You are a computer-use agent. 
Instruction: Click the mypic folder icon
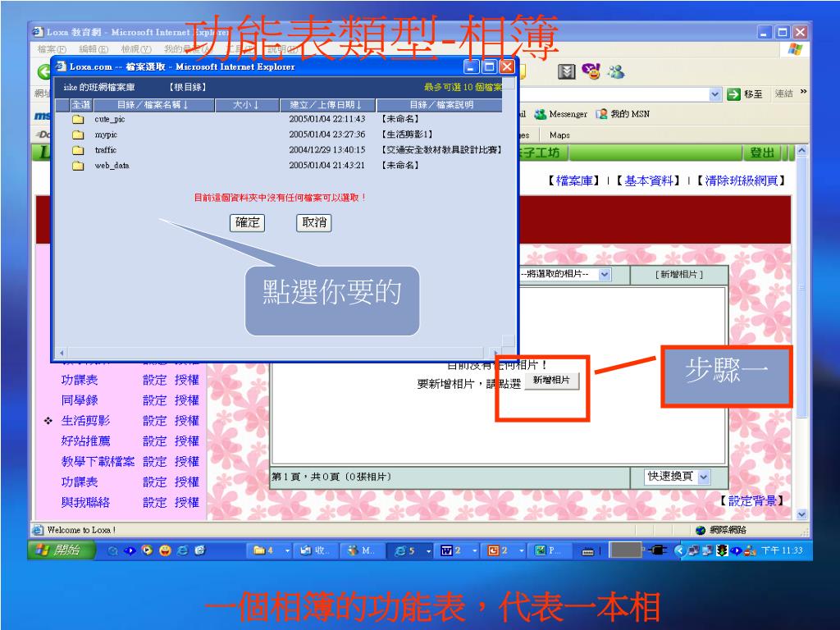point(78,135)
